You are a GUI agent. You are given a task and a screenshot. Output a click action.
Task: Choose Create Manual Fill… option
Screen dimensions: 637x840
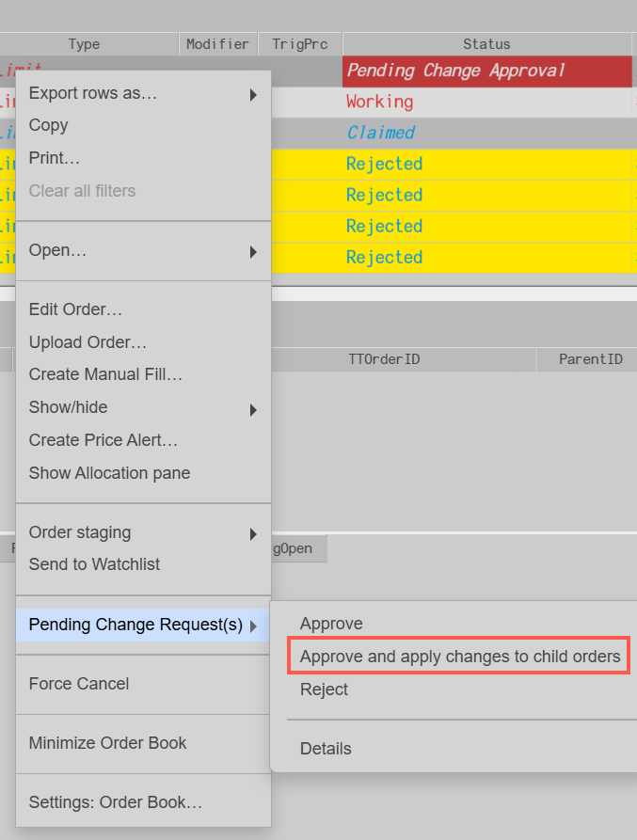click(105, 374)
